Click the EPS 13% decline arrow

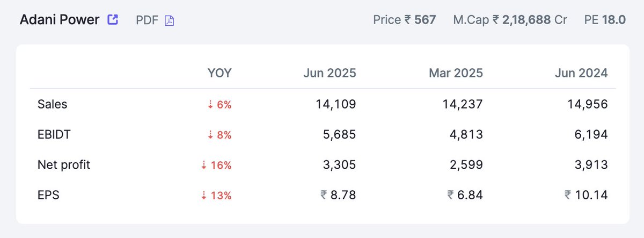(x=204, y=196)
